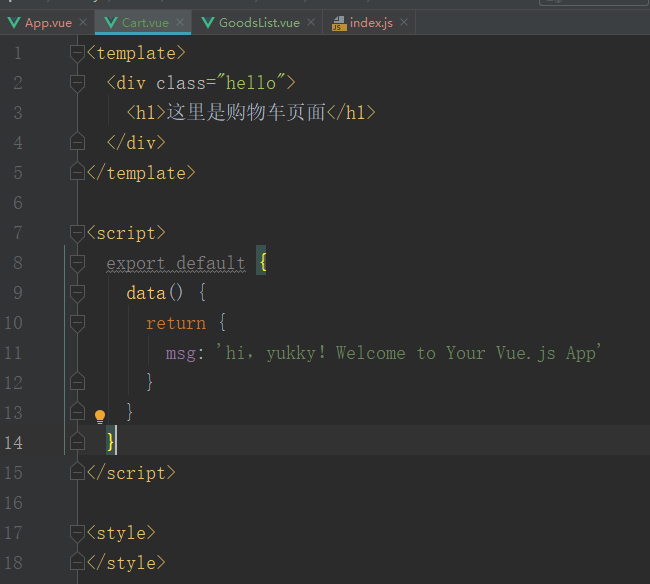Click fold end marker at closing template tag

(77, 172)
